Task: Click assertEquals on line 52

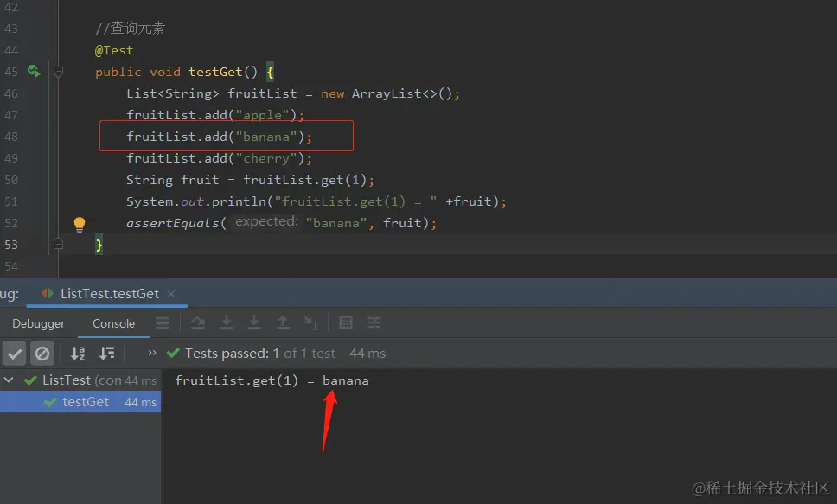Action: point(172,223)
